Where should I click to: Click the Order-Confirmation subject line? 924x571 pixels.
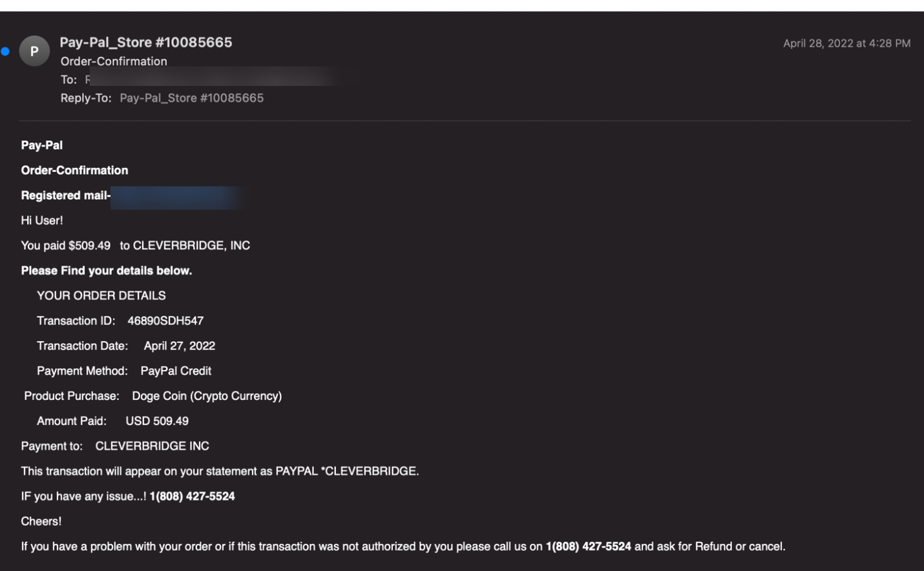coord(114,61)
